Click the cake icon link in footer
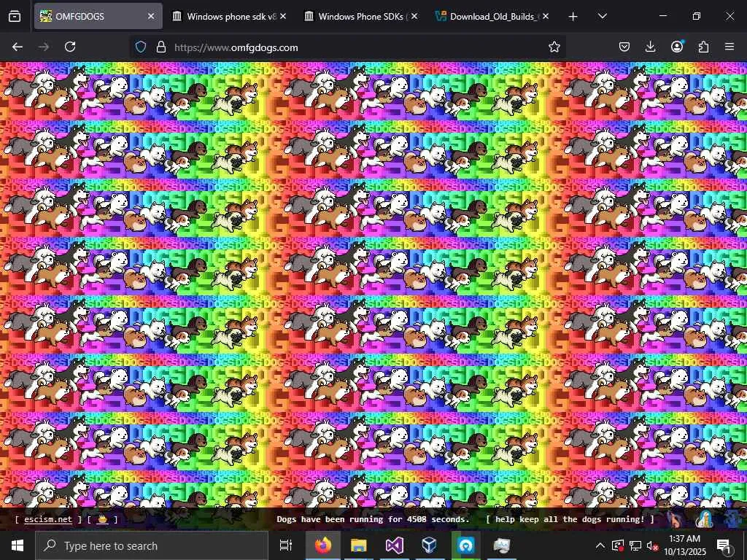The image size is (747, 560). (102, 519)
